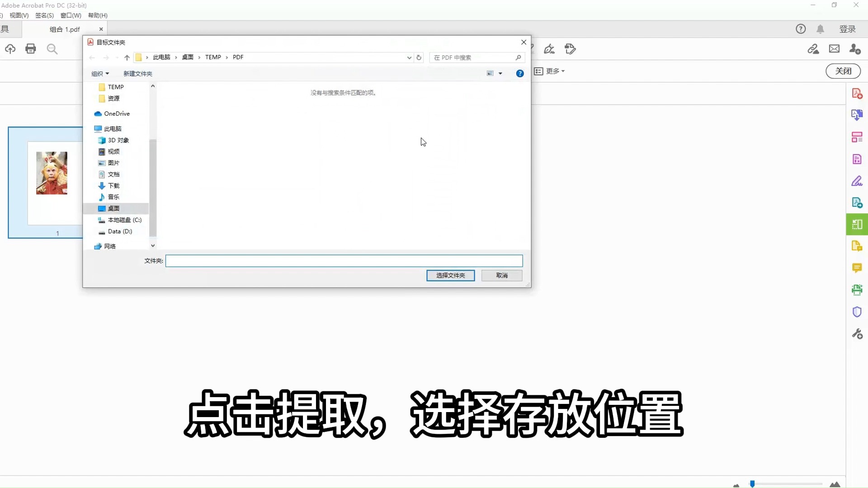This screenshot has width=868, height=488.
Task: Switch to the 组合 1.pdf tab
Action: coord(65,29)
